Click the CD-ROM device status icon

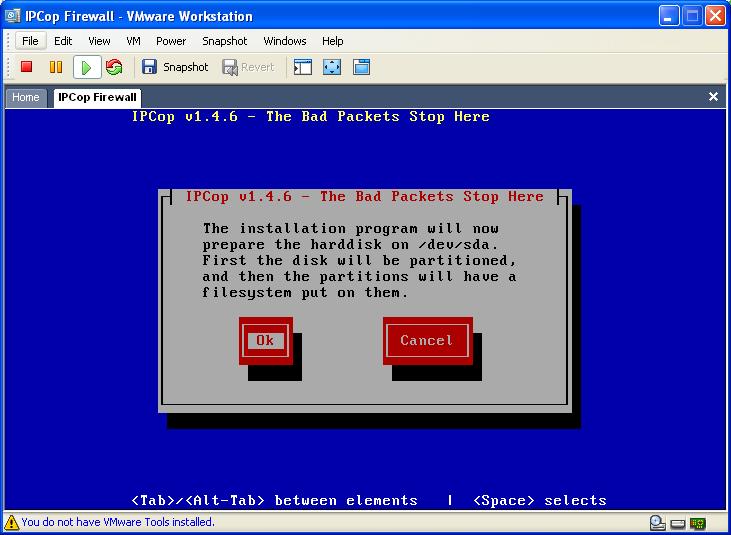coord(657,523)
